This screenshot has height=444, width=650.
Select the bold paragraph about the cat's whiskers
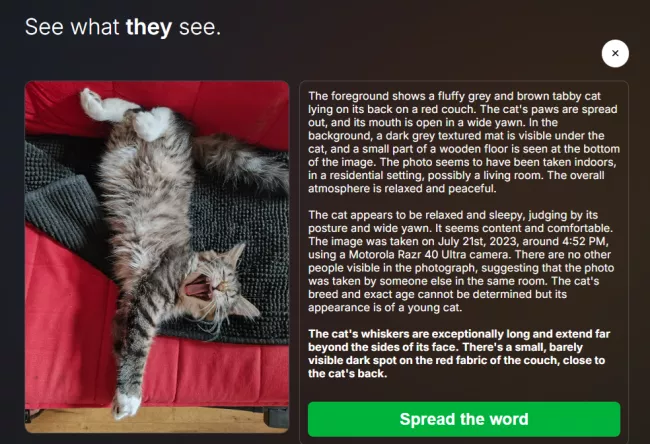459,354
